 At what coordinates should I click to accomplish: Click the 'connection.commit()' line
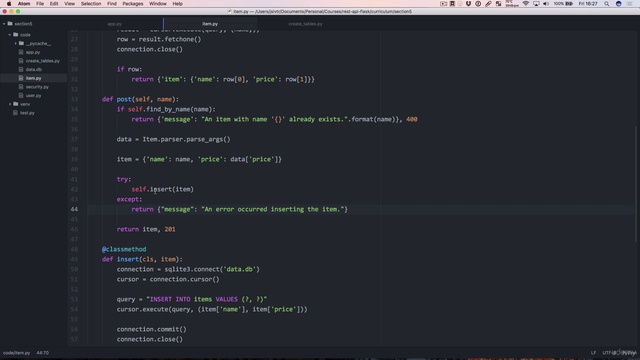point(151,329)
